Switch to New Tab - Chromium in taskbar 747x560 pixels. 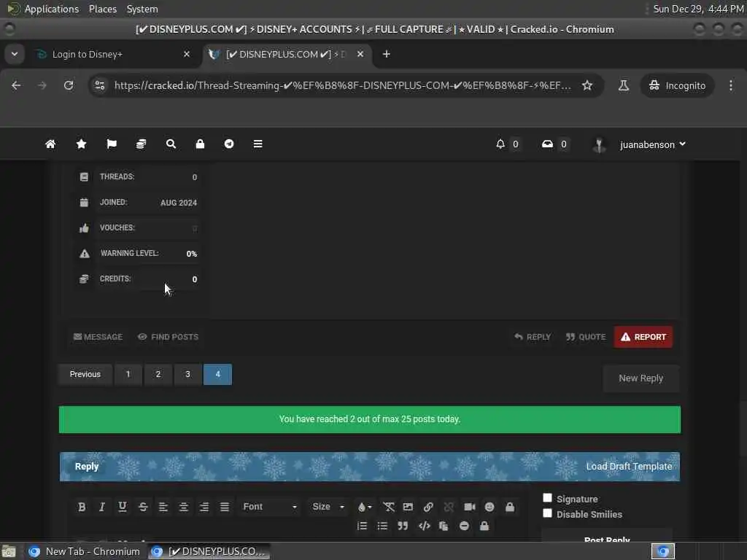[86, 551]
